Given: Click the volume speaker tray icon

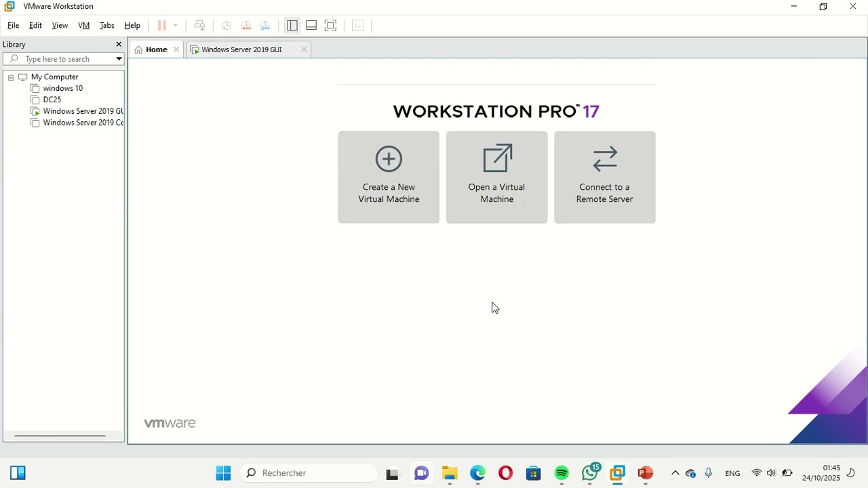Looking at the screenshot, I should point(772,473).
